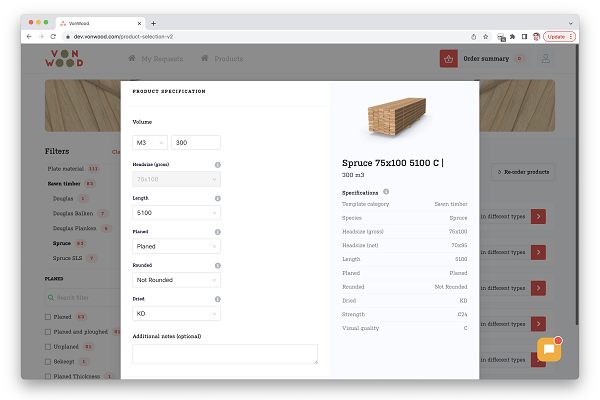The image size is (600, 400).
Task: Click the Rounded info icon
Action: 218,266
